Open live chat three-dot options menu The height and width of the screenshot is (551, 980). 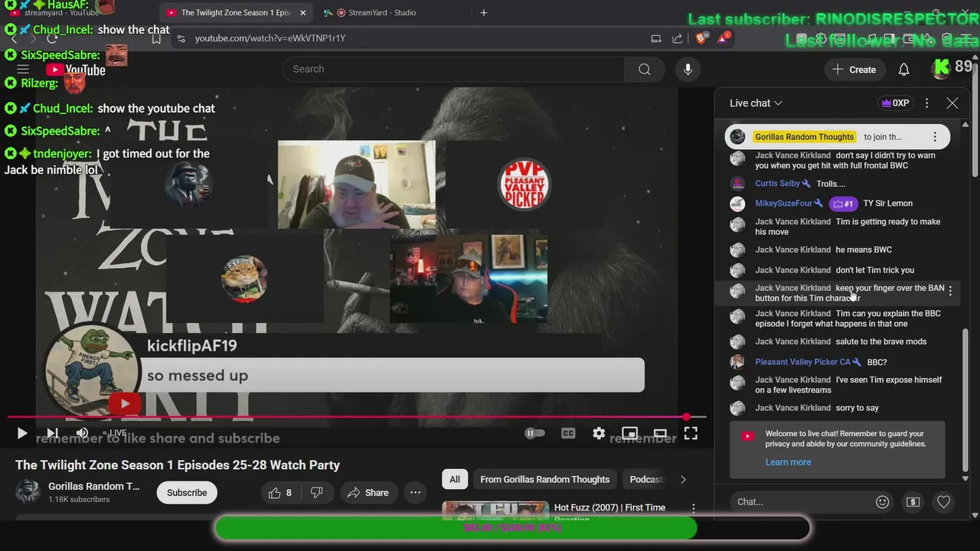click(926, 103)
